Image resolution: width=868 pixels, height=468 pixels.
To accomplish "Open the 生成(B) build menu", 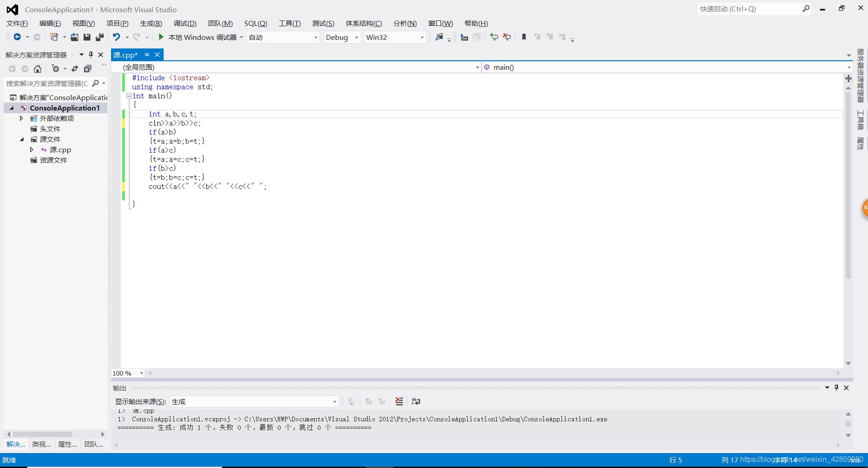I will 151,23.
